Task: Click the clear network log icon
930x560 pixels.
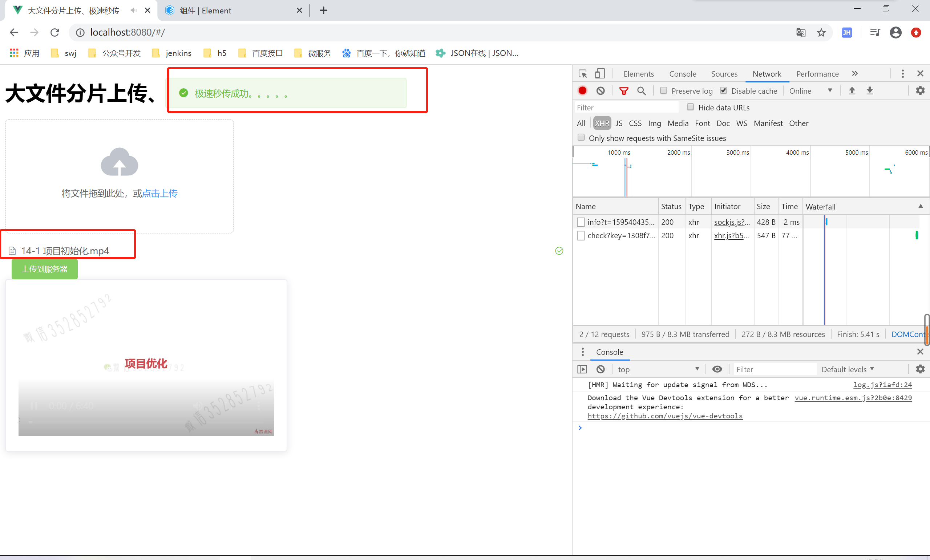Action: 600,91
